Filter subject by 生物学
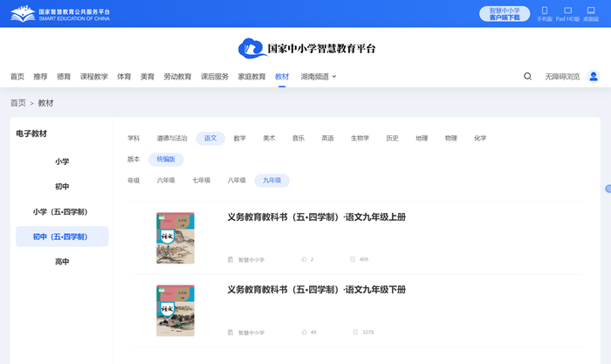611x364 pixels. click(360, 138)
